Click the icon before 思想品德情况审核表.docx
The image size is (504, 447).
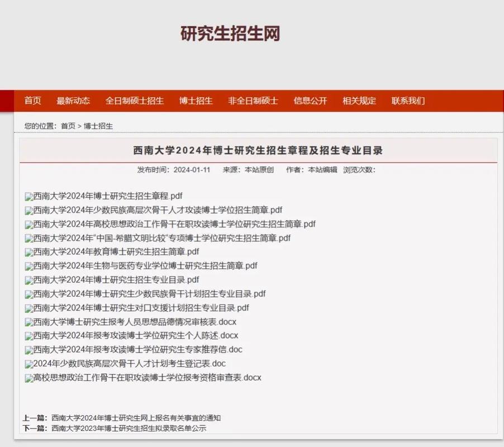[27, 321]
